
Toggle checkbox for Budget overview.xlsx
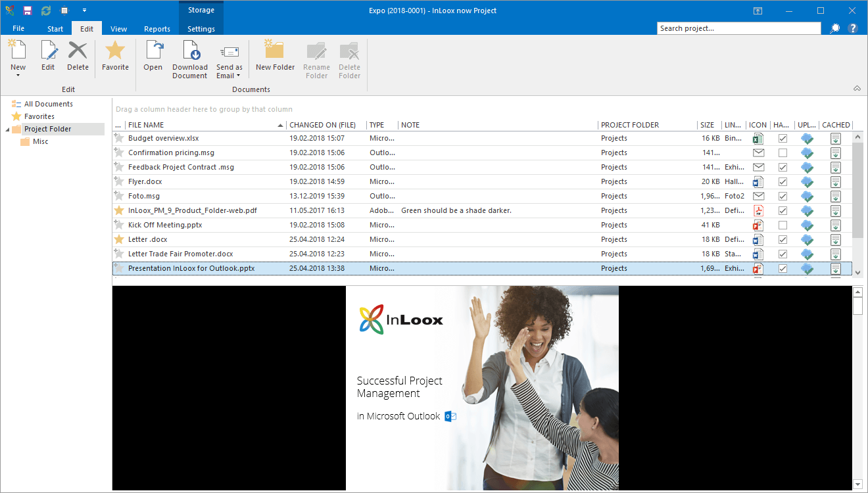(x=783, y=138)
